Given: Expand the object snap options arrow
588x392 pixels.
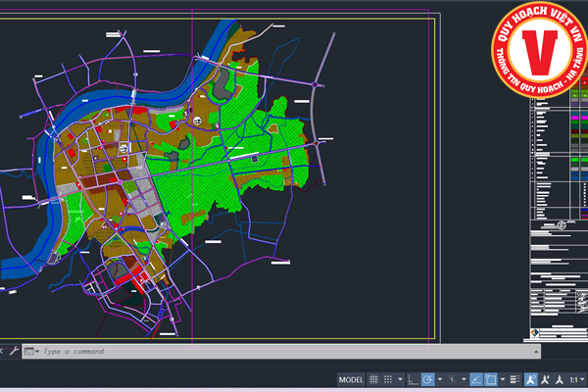Looking at the screenshot, I should coord(503,379).
